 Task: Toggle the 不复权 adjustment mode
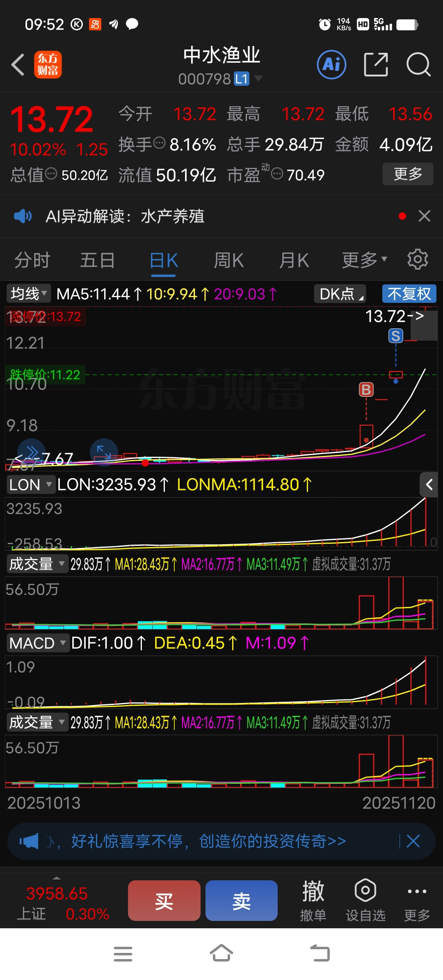click(x=409, y=294)
